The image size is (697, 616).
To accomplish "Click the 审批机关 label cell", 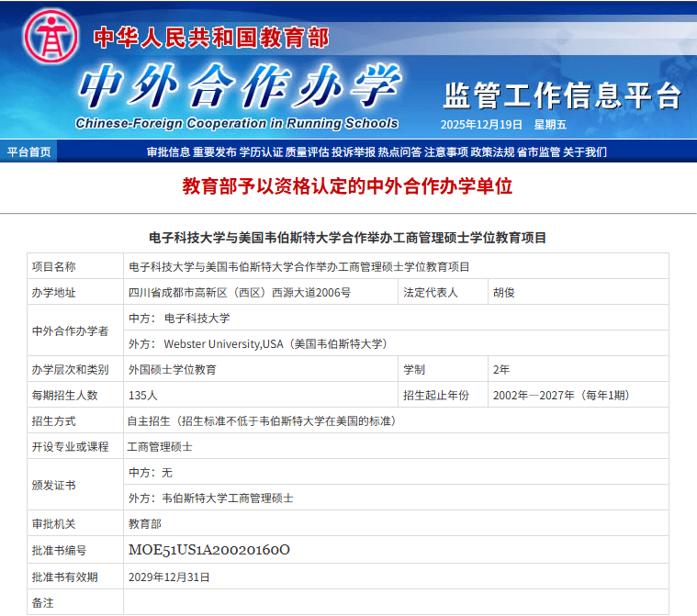I will click(75, 523).
